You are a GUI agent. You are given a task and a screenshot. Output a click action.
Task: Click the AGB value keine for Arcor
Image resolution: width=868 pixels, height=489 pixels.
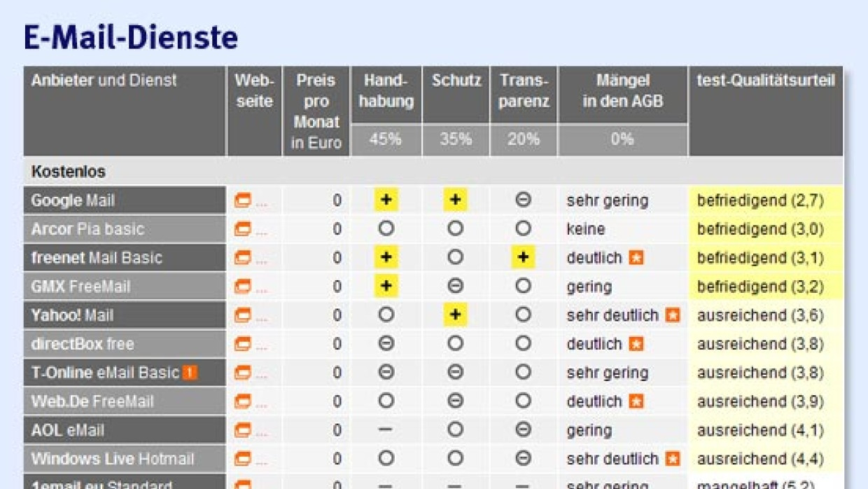(586, 229)
